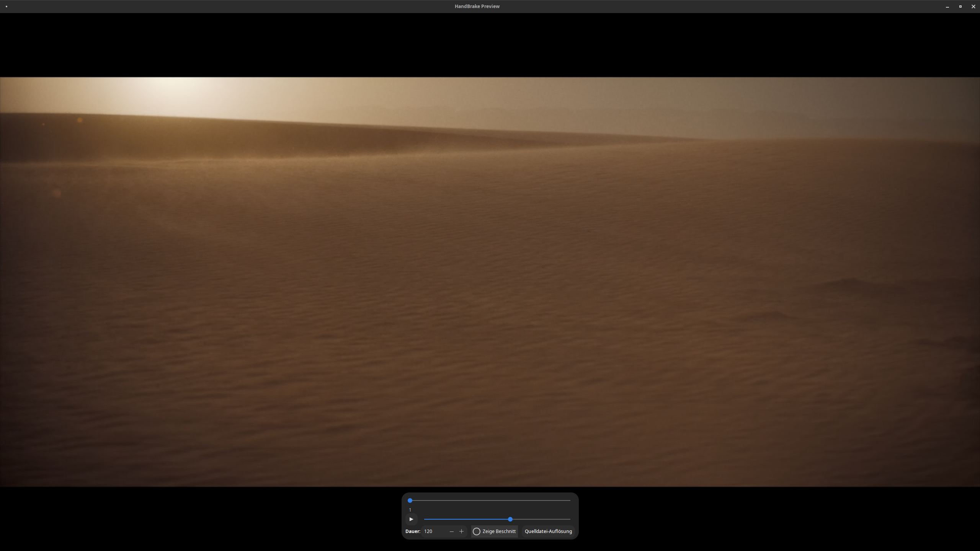Decrease the Dauer value with minus
This screenshot has width=980, height=551.
click(x=452, y=531)
